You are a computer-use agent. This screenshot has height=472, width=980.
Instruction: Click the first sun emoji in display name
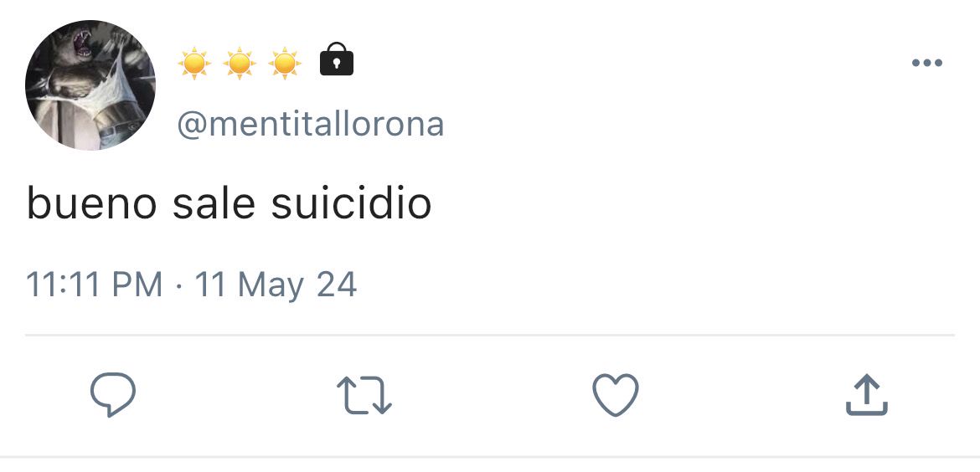(194, 63)
